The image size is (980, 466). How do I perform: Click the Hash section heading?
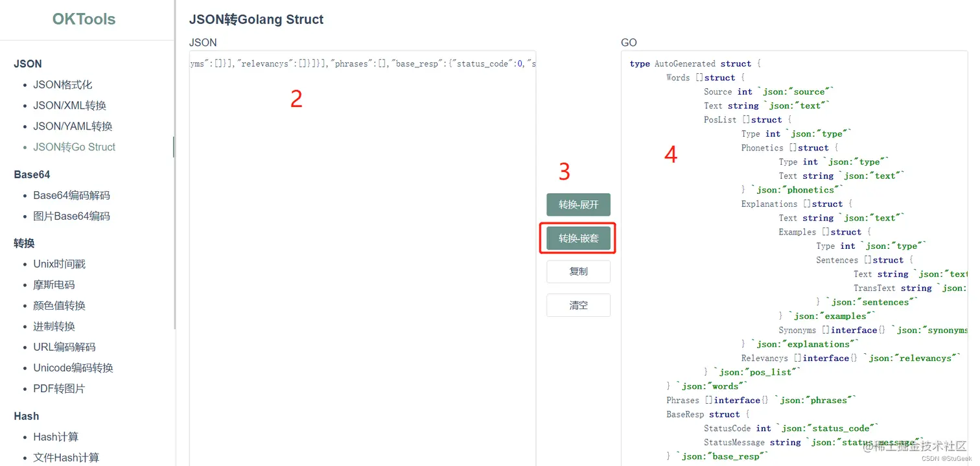pyautogui.click(x=27, y=416)
